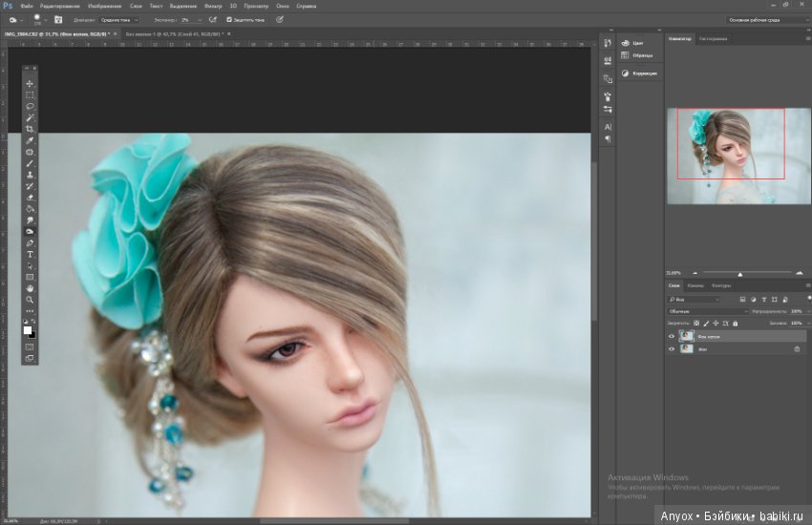This screenshot has width=812, height=525.
Task: Select the Crop tool
Action: pyautogui.click(x=30, y=129)
